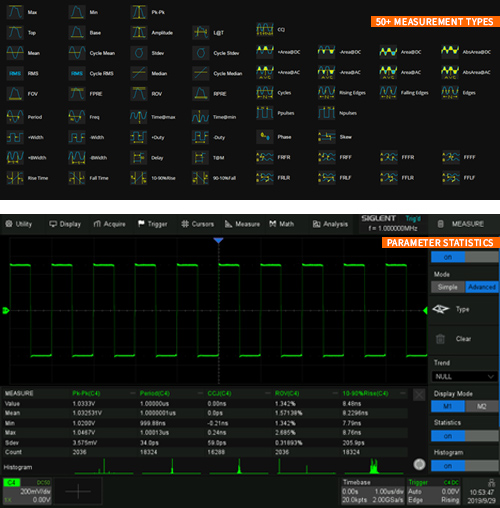500x508 pixels.
Task: Click the network status icon
Action: (x=491, y=482)
